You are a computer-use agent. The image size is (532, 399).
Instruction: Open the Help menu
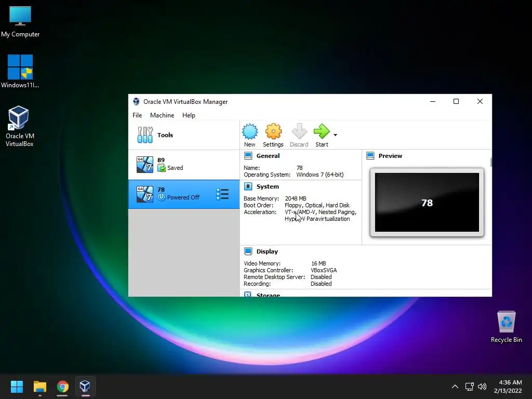click(x=189, y=115)
